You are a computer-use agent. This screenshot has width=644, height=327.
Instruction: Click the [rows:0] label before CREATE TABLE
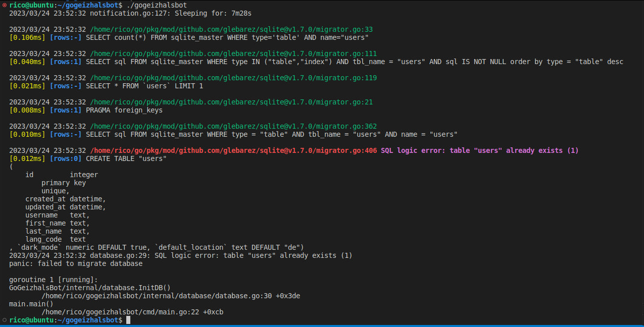(x=66, y=158)
